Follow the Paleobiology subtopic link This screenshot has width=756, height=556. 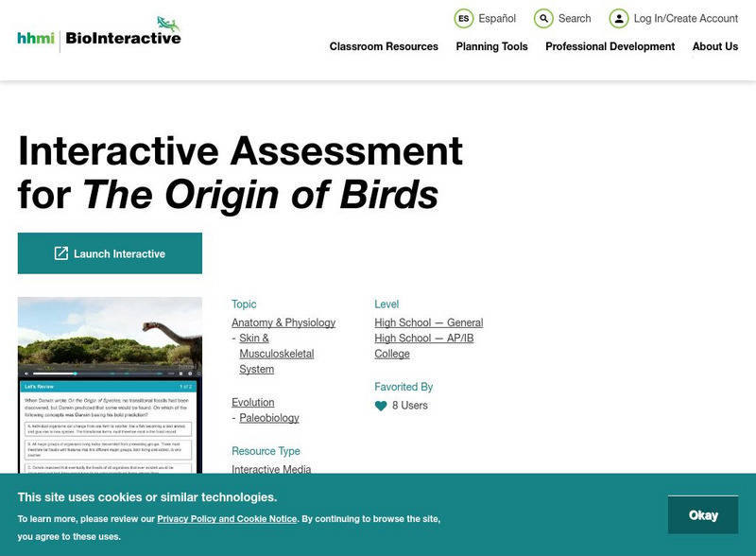click(269, 418)
